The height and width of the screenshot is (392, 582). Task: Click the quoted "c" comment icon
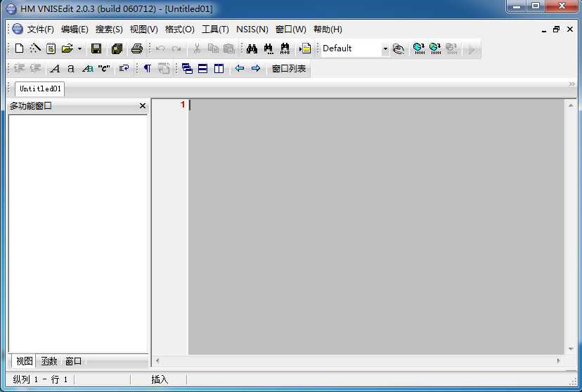(104, 69)
